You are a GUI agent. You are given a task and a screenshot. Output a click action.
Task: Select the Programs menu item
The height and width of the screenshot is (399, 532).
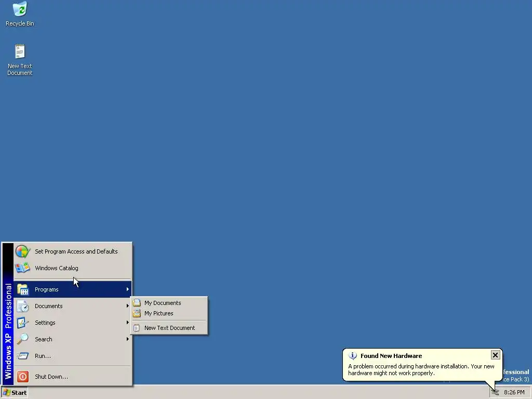[x=73, y=289]
